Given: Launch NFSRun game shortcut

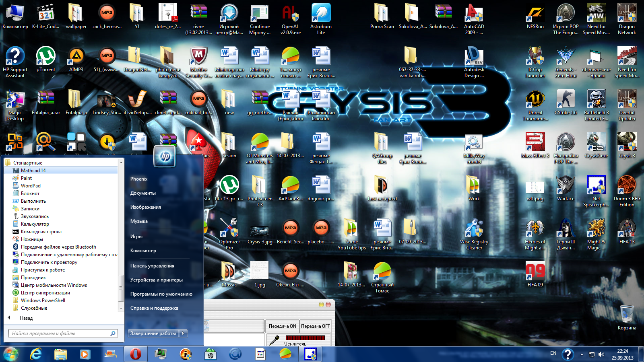Looking at the screenshot, I should pyautogui.click(x=535, y=16).
